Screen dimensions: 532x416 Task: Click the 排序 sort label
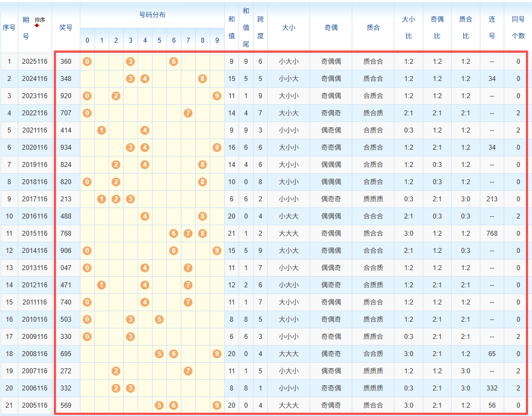click(40, 20)
